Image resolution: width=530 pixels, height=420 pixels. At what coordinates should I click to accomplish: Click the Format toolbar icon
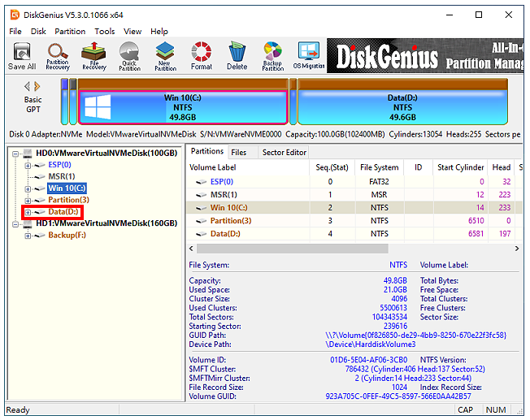pos(202,56)
